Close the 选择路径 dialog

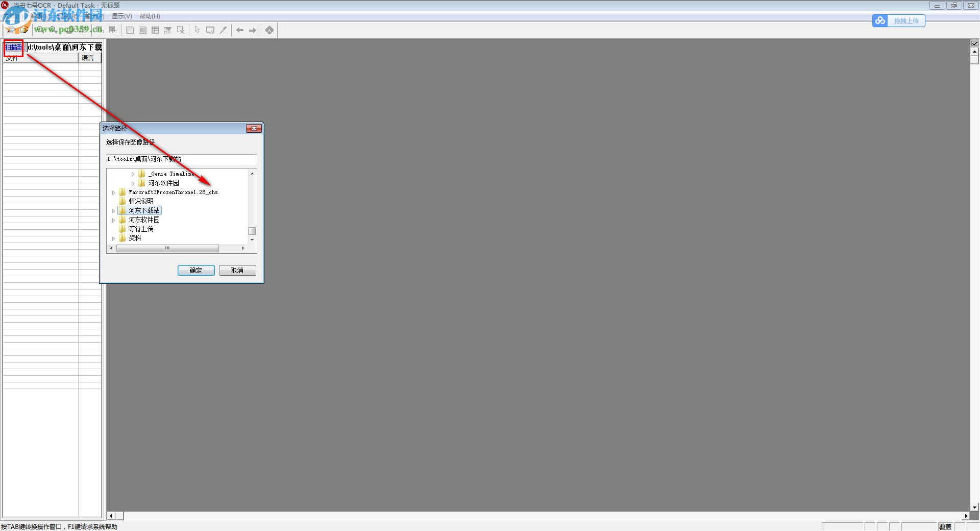tap(254, 128)
